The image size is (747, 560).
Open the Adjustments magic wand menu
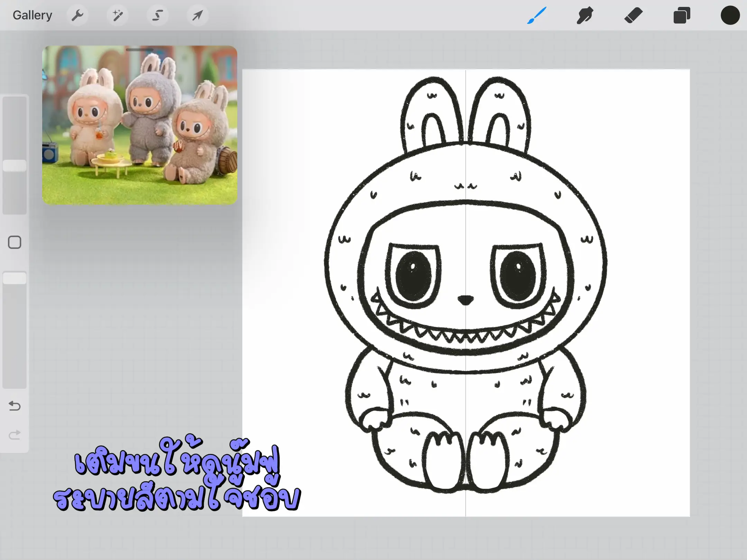point(118,15)
